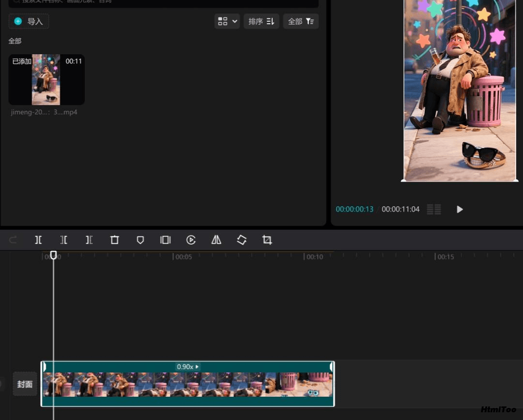The image size is (523, 420).
Task: Click the 00:05 mark on timeline ruler
Action: tap(183, 257)
